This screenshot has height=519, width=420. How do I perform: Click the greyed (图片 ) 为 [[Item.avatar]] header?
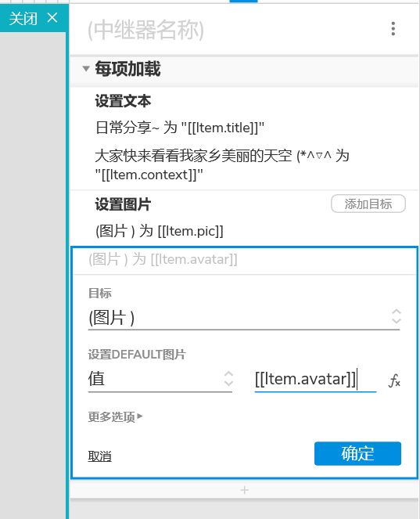coord(163,259)
